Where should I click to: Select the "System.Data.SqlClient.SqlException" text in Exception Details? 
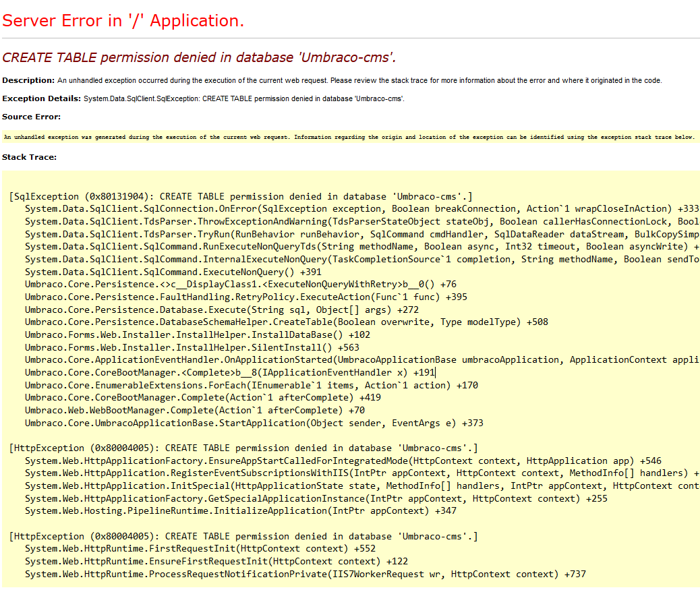141,98
